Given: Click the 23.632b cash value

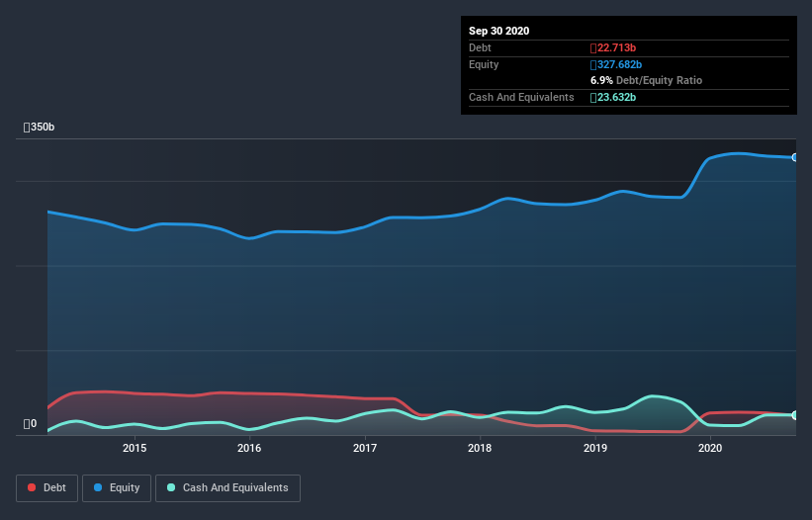Looking at the screenshot, I should 613,97.
